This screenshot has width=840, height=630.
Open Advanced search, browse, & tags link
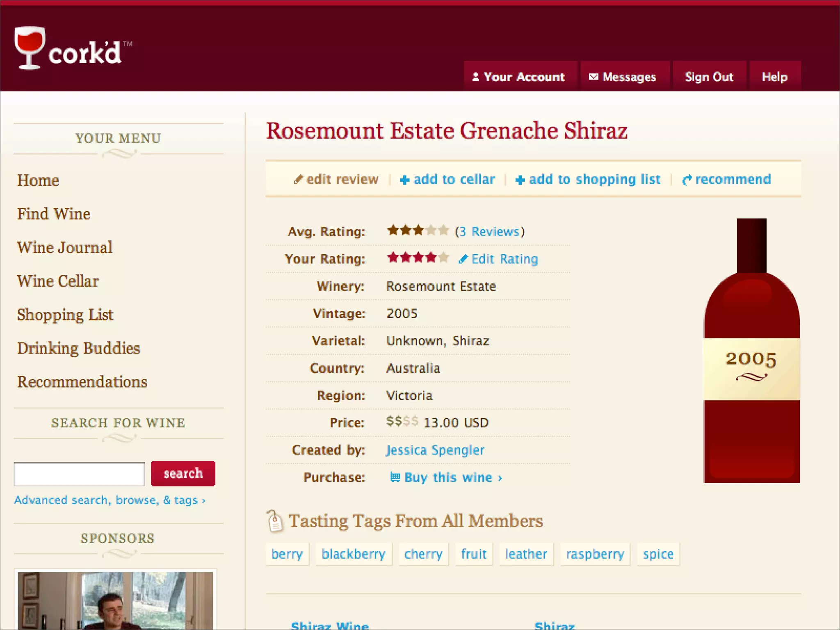click(x=110, y=500)
